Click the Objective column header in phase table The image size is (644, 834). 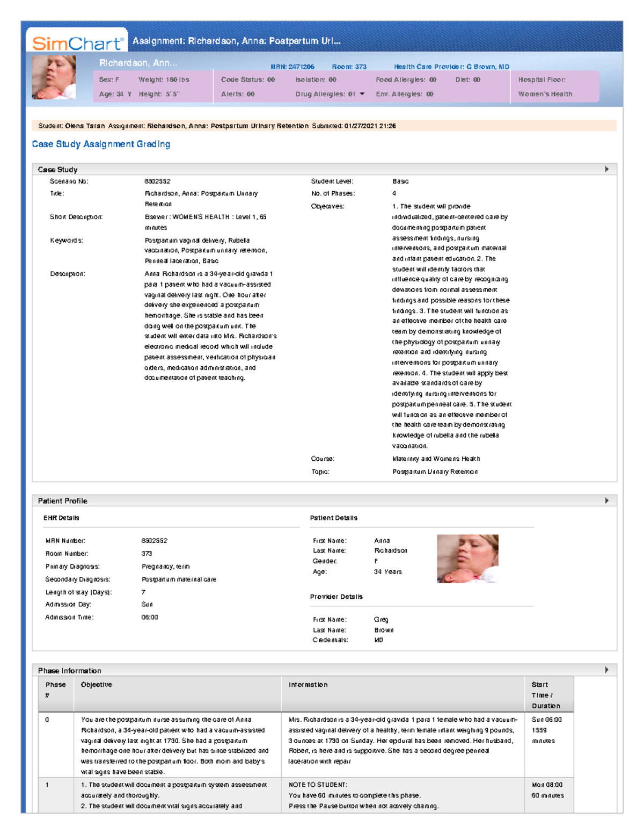[x=97, y=685]
